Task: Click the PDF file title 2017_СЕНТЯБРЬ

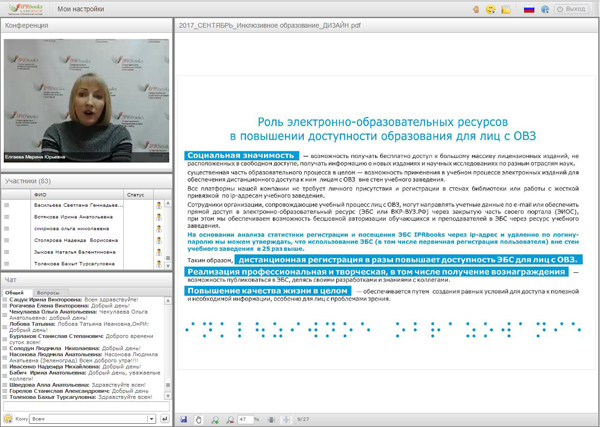Action: [269, 26]
